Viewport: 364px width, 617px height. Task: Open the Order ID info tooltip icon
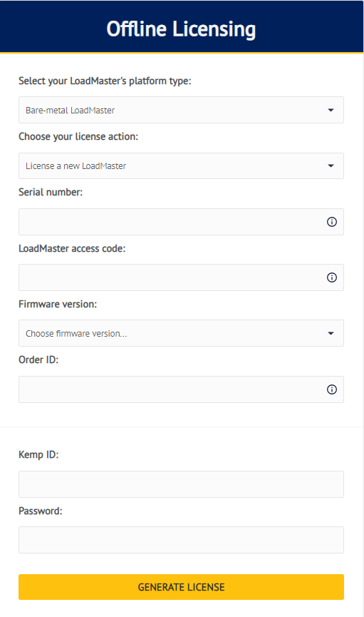332,389
